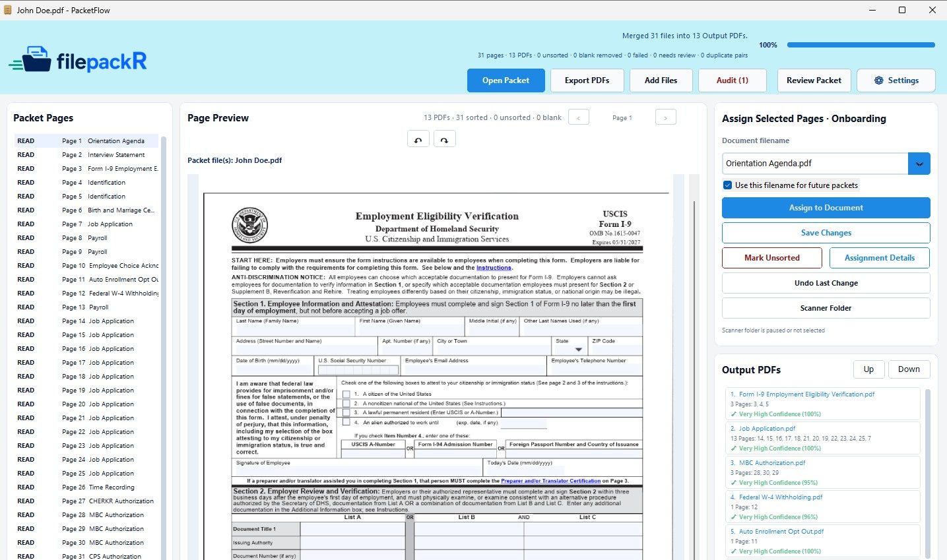The height and width of the screenshot is (560, 947).
Task: Check noncitizen national checkbox in form
Action: (346, 403)
